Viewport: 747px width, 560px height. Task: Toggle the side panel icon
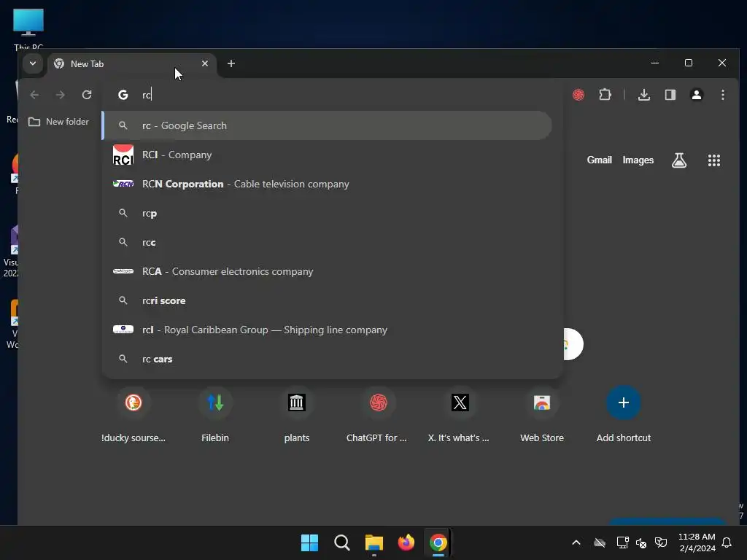(670, 95)
